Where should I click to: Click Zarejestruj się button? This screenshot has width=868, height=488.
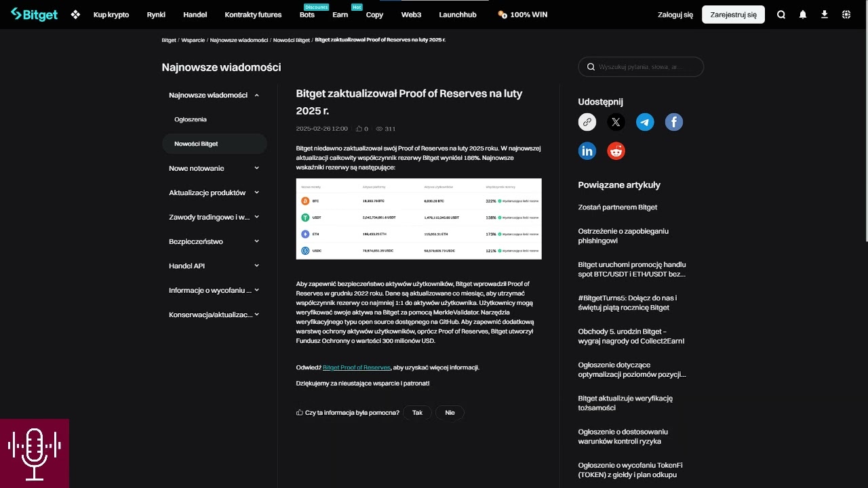click(733, 14)
